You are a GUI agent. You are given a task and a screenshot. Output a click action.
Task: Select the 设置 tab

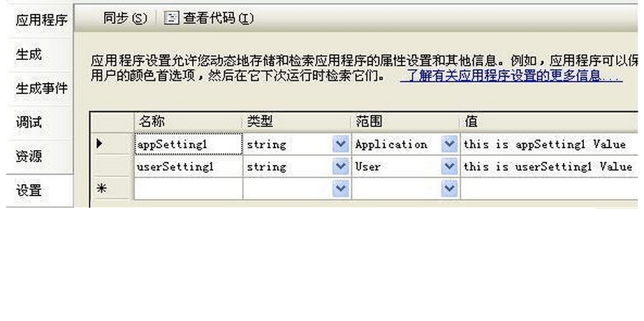(41, 191)
